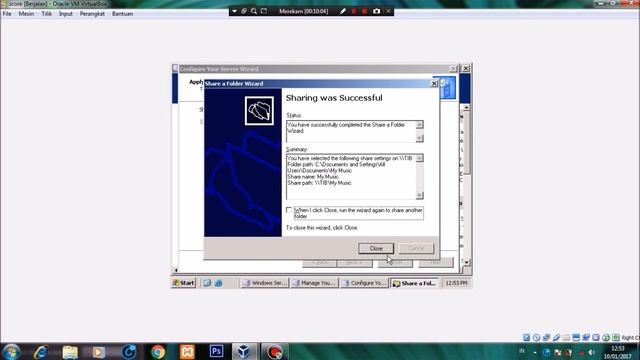Close the Share a Folder Wizard via its X

(434, 83)
